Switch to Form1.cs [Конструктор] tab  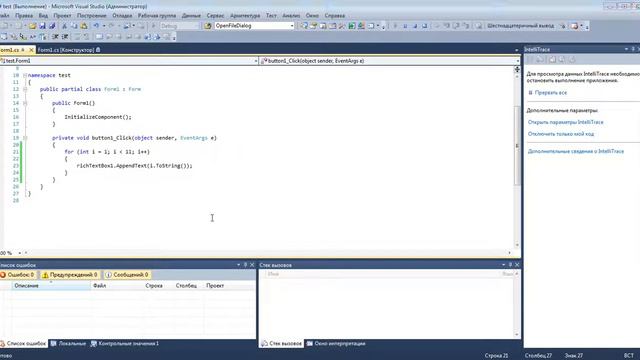[x=69, y=50]
